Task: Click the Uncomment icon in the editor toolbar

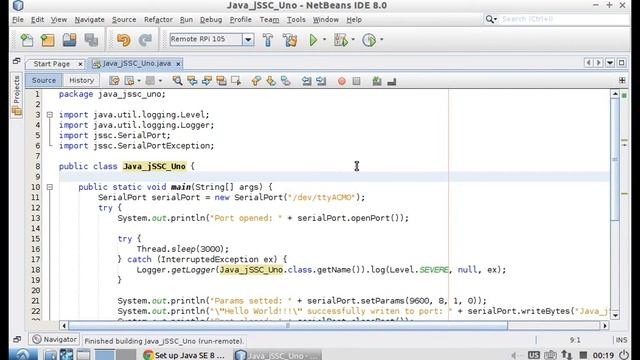Action: (x=391, y=81)
